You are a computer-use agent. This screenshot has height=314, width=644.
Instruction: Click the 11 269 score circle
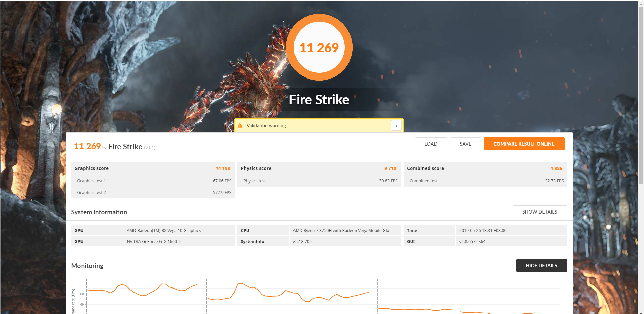click(x=319, y=47)
